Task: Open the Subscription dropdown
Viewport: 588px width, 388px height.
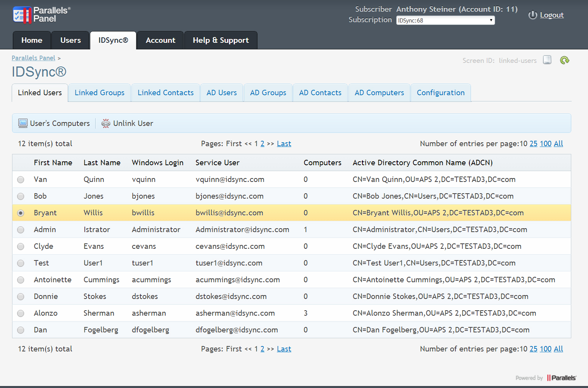Action: [445, 20]
